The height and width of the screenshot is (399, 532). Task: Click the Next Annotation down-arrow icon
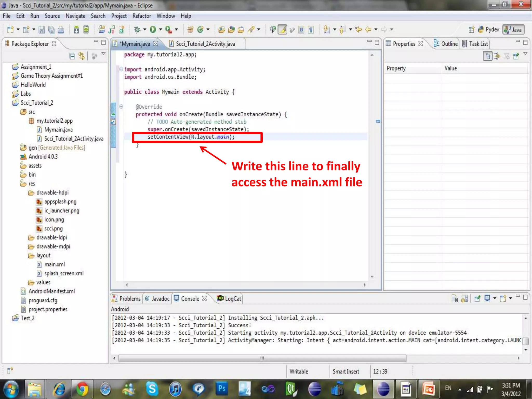(327, 30)
